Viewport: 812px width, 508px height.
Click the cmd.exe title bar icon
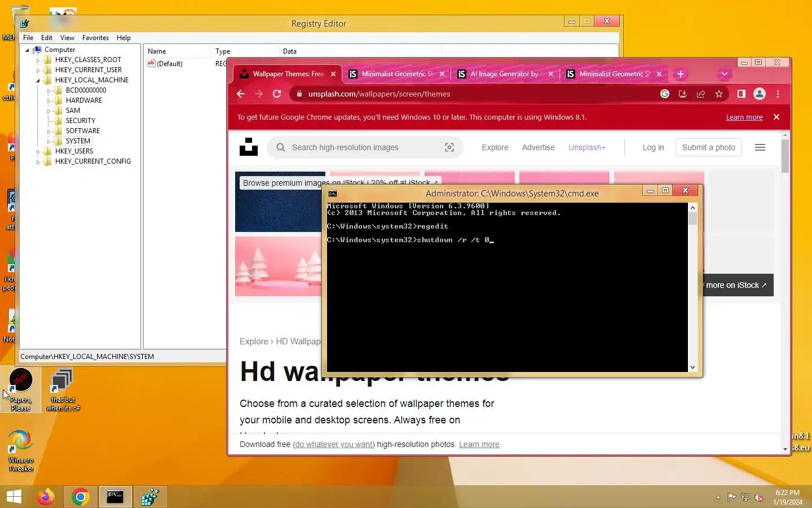[333, 194]
